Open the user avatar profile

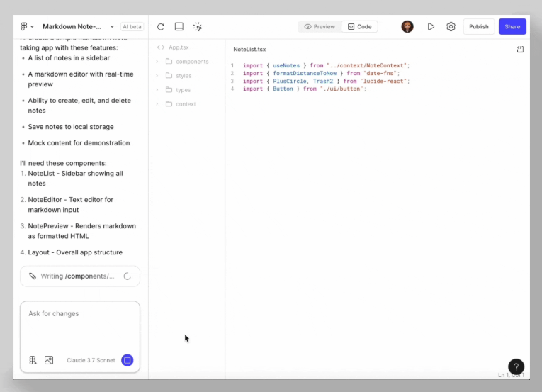click(x=407, y=27)
